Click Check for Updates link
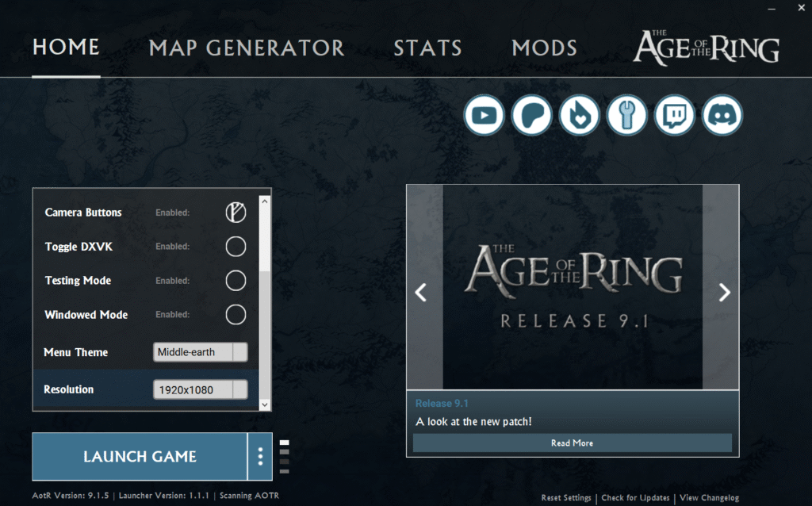This screenshot has height=506, width=812. click(x=635, y=498)
